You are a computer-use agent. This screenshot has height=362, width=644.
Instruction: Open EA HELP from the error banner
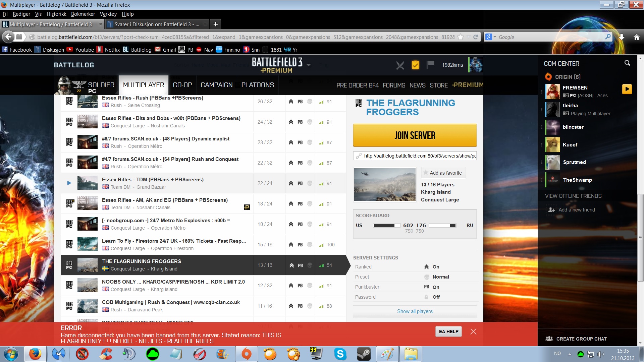pos(448,331)
